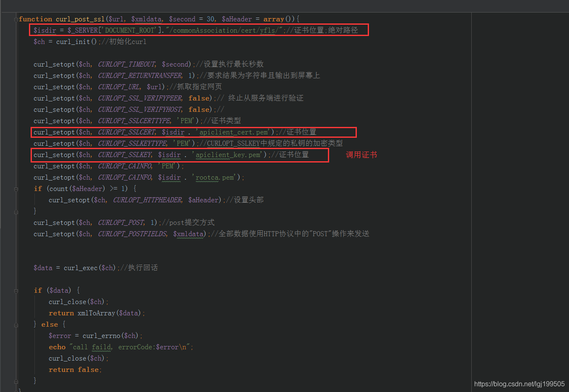Click the $second argument on the CURLOPT_TIMEOUT line
The image size is (569, 392).
coord(175,64)
